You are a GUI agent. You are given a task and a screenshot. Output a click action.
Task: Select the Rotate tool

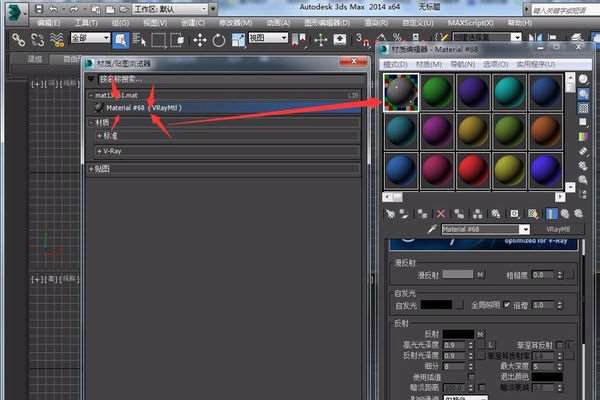point(219,40)
